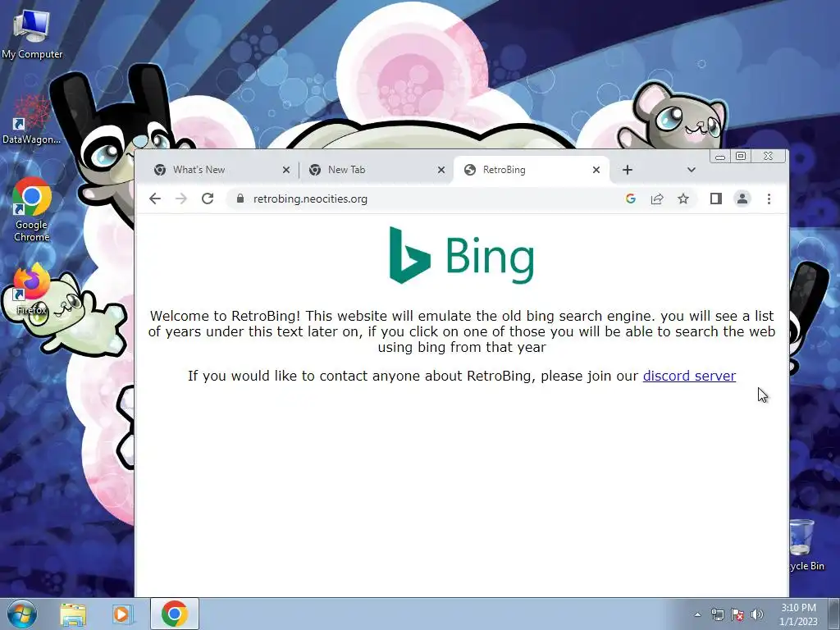Viewport: 840px width, 630px height.
Task: Open Windows Explorer from the taskbar
Action: (x=73, y=614)
